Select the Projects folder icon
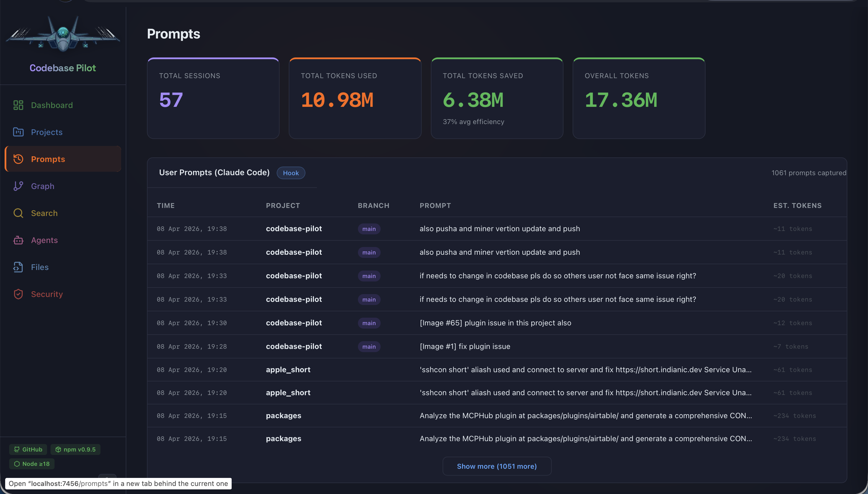Viewport: 868px width, 494px height. [18, 132]
